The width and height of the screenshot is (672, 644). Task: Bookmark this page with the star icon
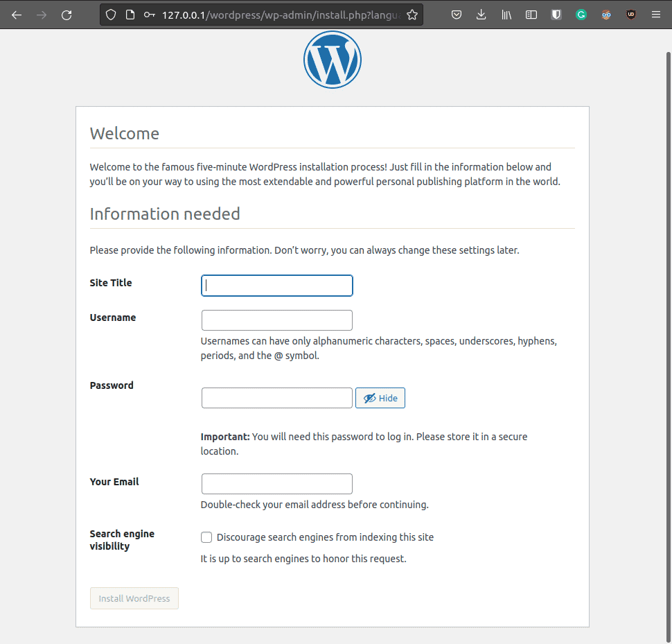(x=412, y=15)
